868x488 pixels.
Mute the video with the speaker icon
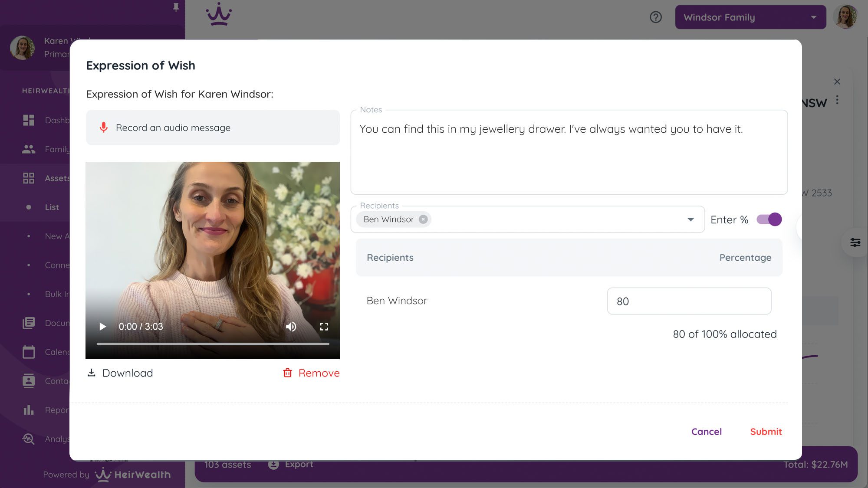click(291, 327)
